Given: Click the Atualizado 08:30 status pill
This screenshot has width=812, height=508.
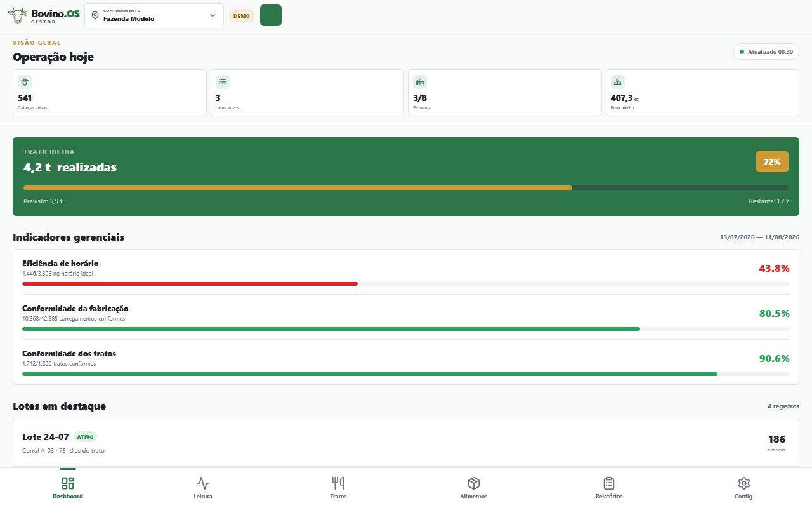Looking at the screenshot, I should coord(766,51).
